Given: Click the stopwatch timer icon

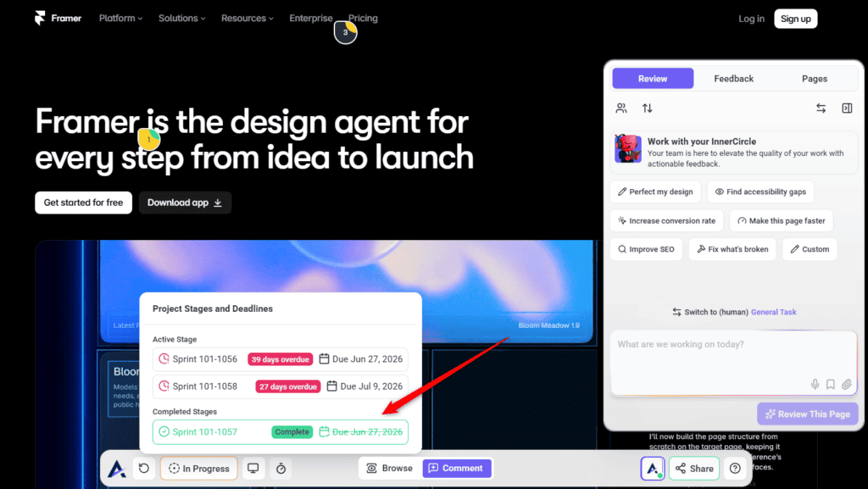Looking at the screenshot, I should (281, 469).
